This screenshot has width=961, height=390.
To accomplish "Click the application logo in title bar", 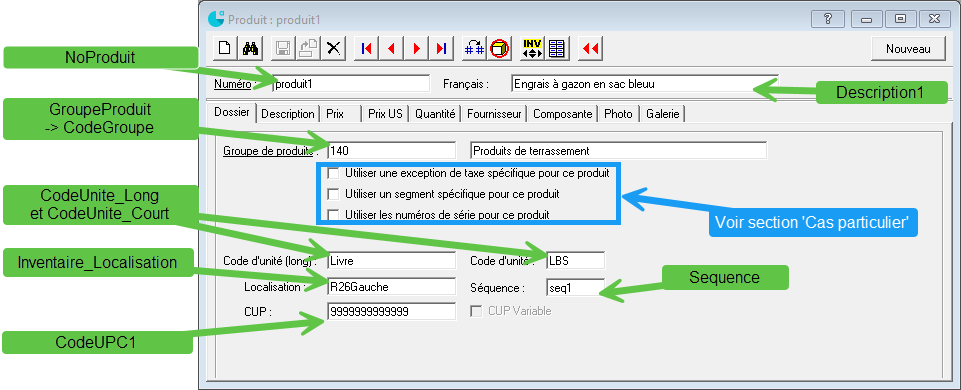I will 216,19.
